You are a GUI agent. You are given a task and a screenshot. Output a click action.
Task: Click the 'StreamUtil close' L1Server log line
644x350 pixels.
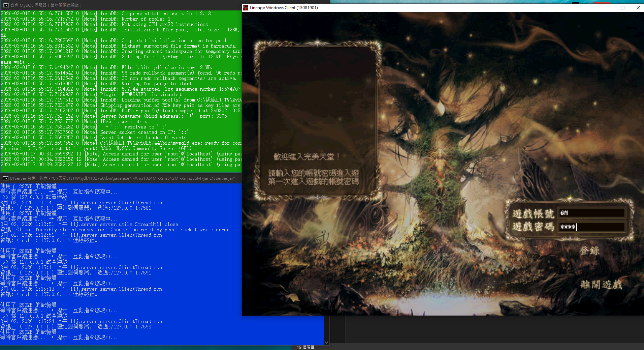89,224
